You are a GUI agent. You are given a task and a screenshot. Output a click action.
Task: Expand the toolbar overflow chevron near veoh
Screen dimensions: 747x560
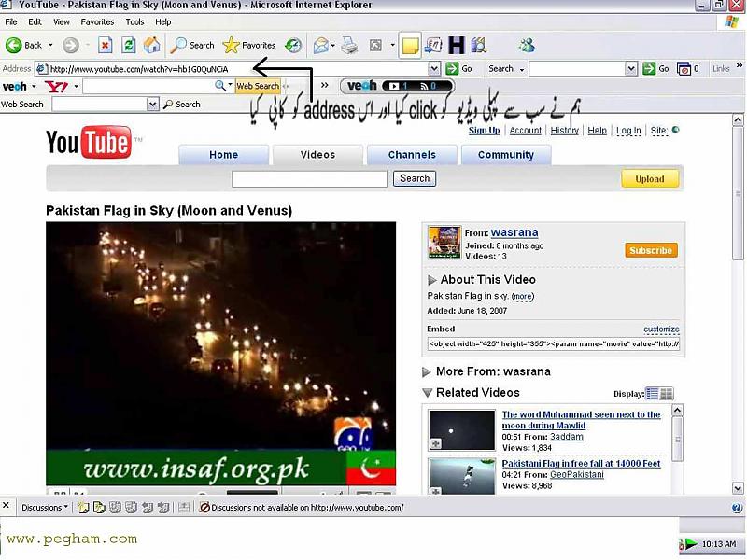tap(324, 85)
